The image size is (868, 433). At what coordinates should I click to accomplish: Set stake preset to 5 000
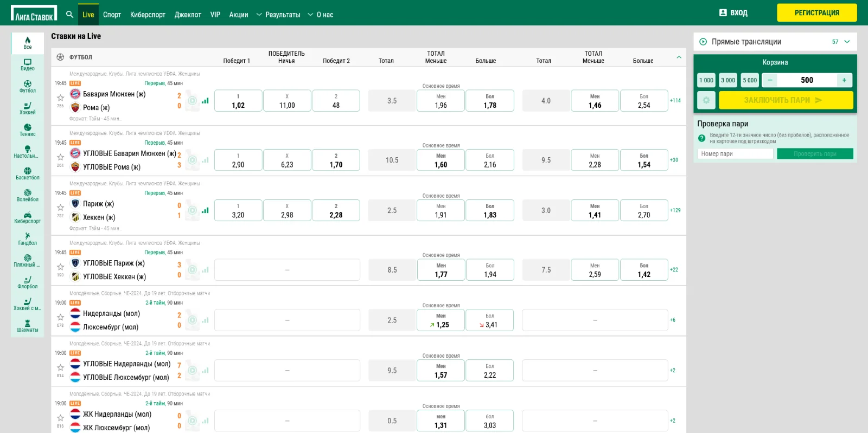750,80
